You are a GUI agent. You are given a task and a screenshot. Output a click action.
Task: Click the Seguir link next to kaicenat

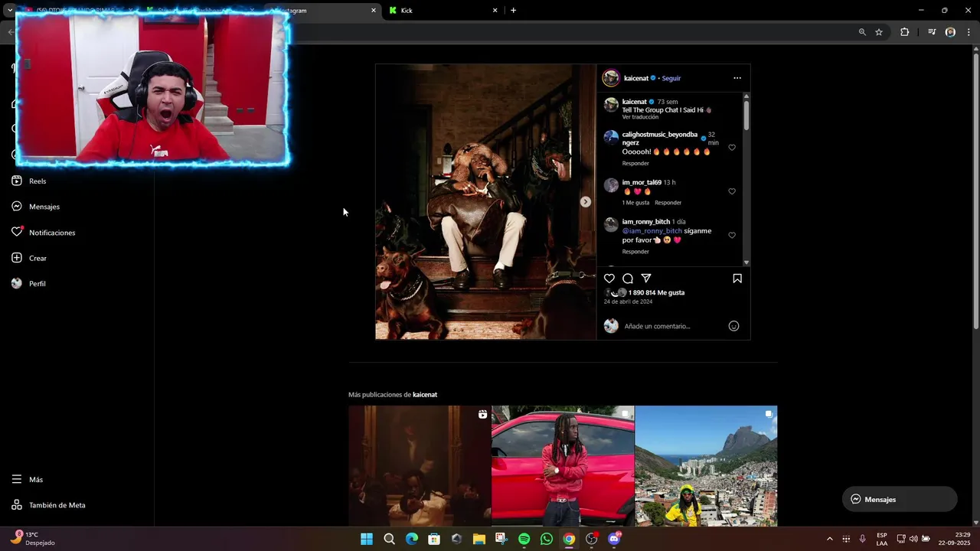(671, 78)
